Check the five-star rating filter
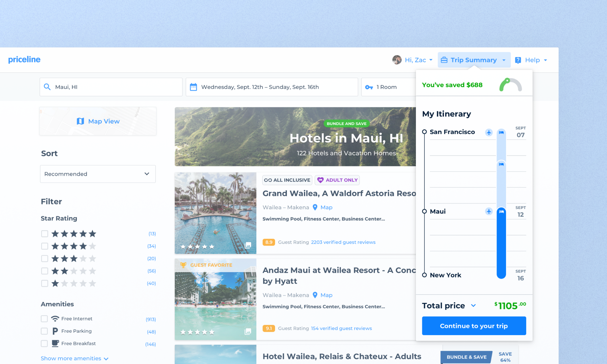 (x=44, y=233)
